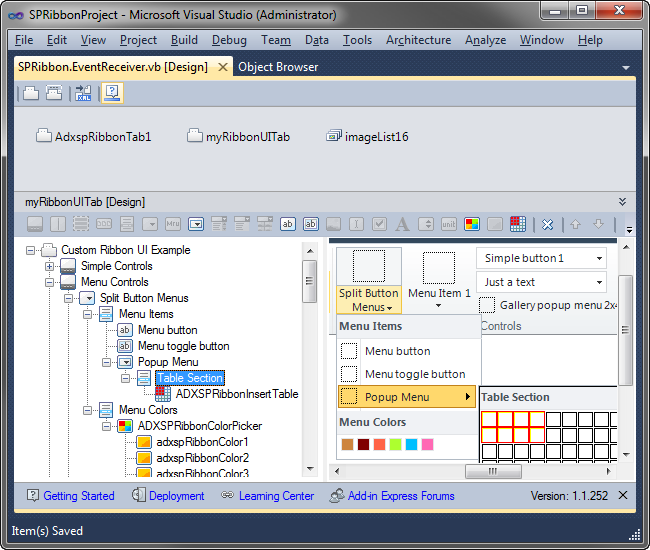The image size is (650, 550).
Task: Click the toolbar overflow options arrow
Action: [629, 229]
